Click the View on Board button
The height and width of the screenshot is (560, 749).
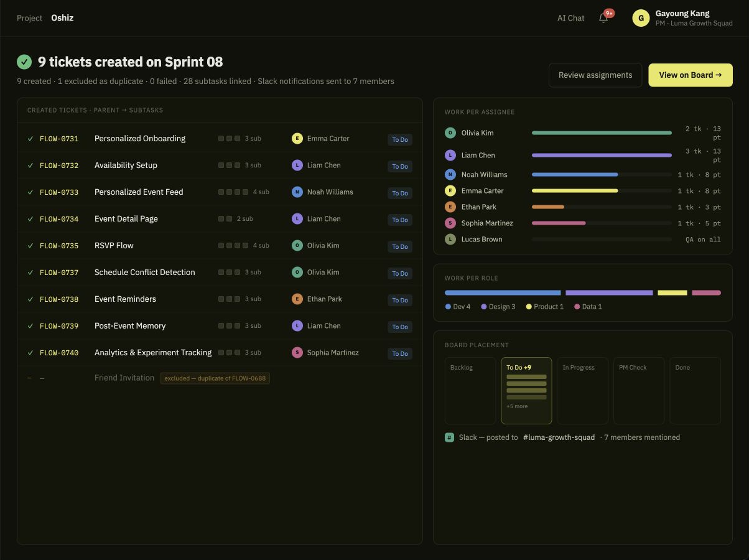tap(691, 75)
